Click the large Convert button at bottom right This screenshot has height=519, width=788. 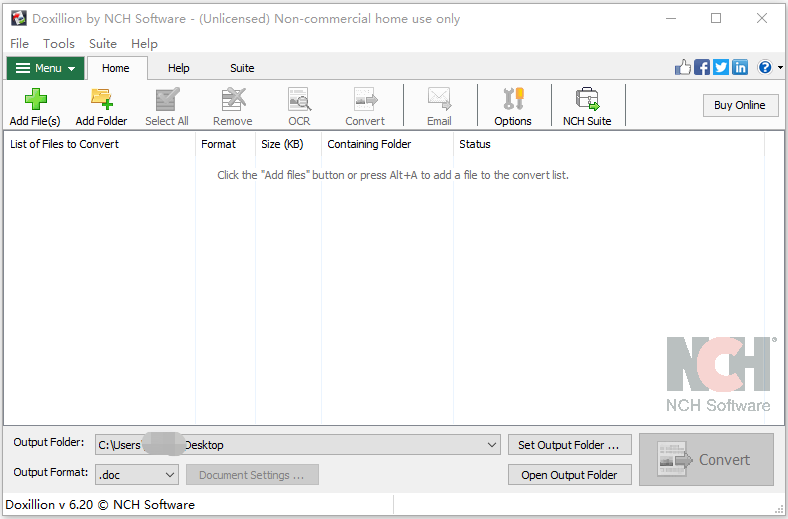coord(706,459)
